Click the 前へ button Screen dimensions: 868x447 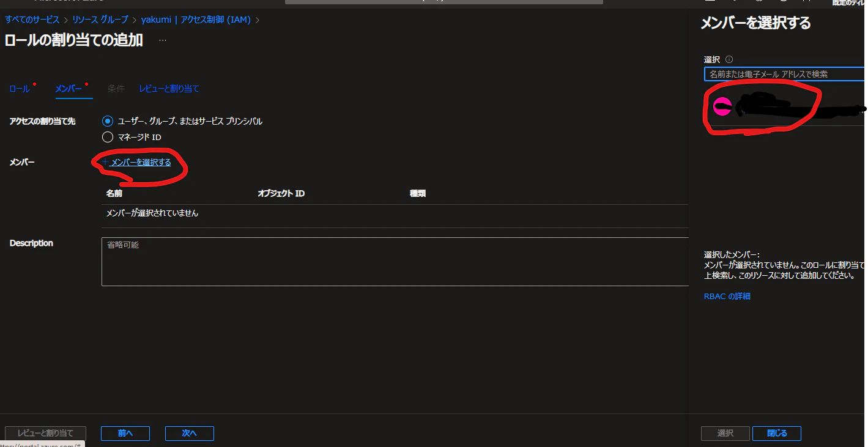[125, 433]
